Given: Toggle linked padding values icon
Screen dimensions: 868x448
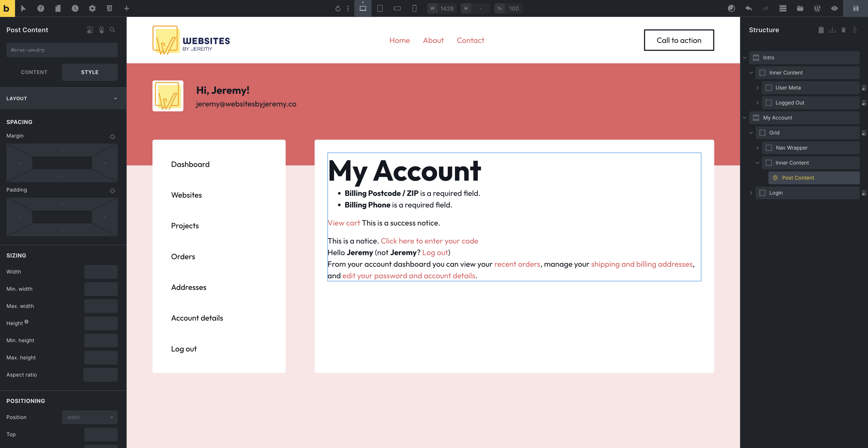Looking at the screenshot, I should coord(113,191).
